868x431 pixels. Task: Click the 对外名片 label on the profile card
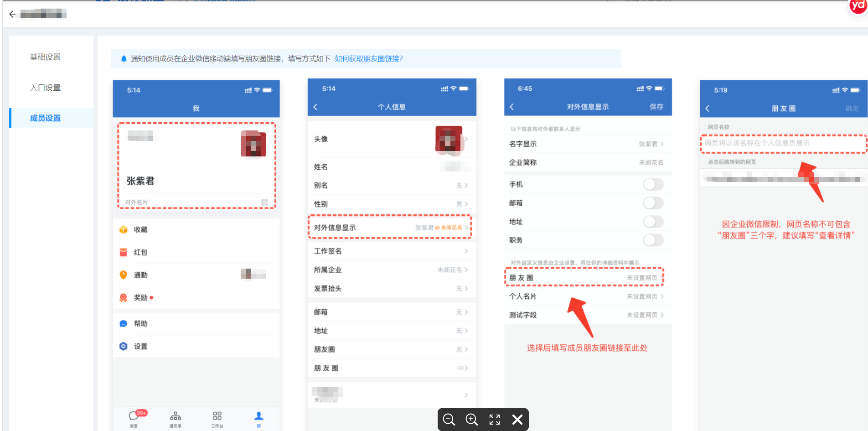coord(136,203)
